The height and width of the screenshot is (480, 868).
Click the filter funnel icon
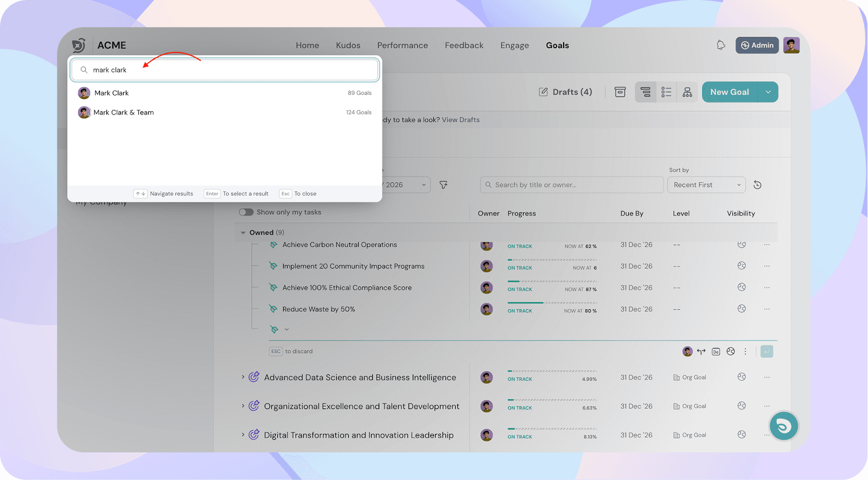coord(443,185)
